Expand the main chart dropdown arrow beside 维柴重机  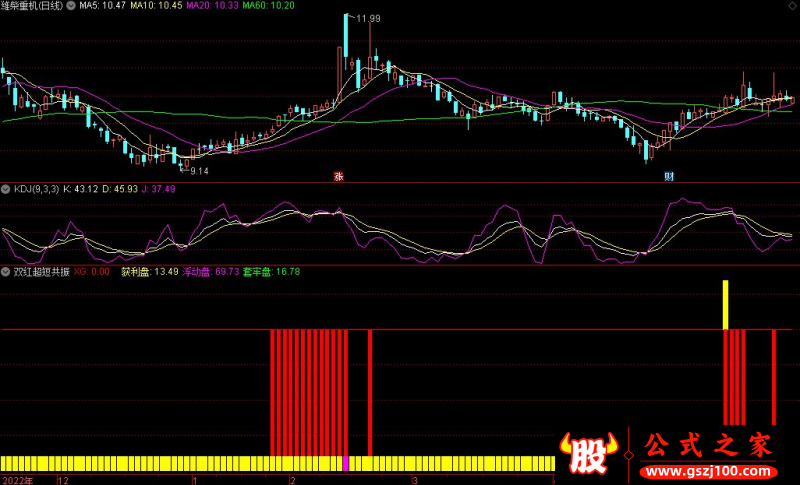pyautogui.click(x=71, y=6)
